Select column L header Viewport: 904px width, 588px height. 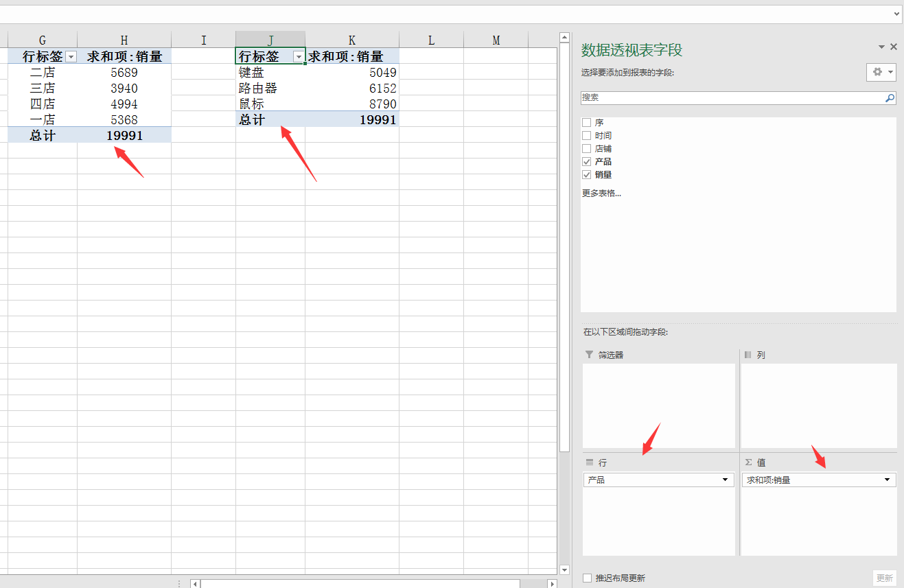[431, 40]
